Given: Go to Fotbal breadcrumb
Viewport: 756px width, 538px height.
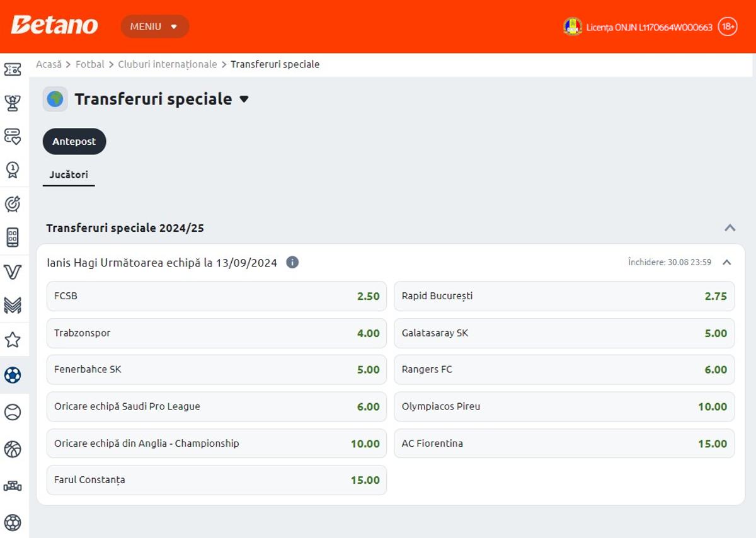Looking at the screenshot, I should 90,64.
